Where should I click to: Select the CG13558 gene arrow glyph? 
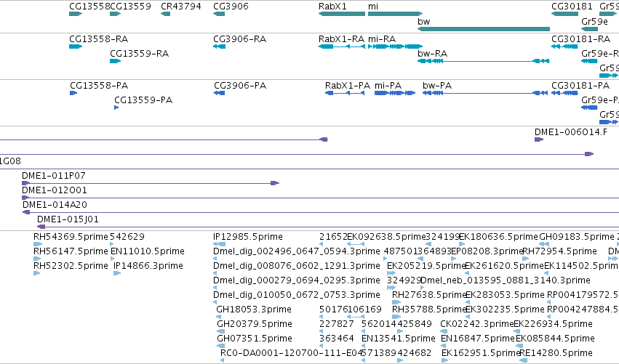pyautogui.click(x=76, y=14)
